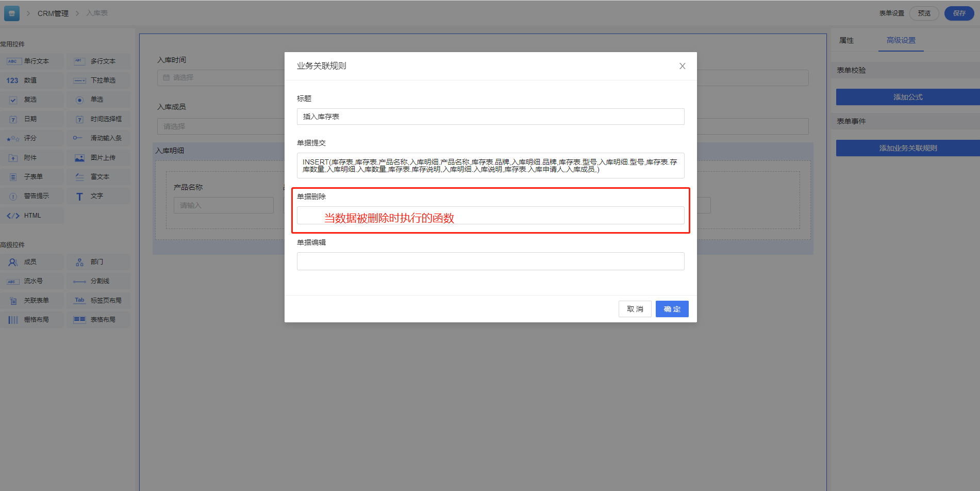Pick the slider input (滑动输入条) control icon
This screenshot has width=980, height=491.
pyautogui.click(x=78, y=138)
